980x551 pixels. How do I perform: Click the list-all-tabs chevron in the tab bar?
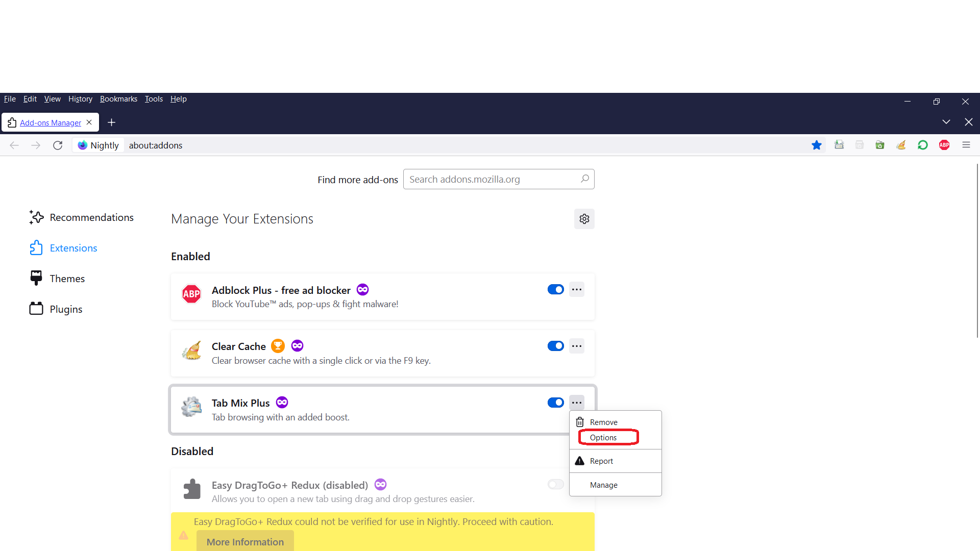point(946,122)
